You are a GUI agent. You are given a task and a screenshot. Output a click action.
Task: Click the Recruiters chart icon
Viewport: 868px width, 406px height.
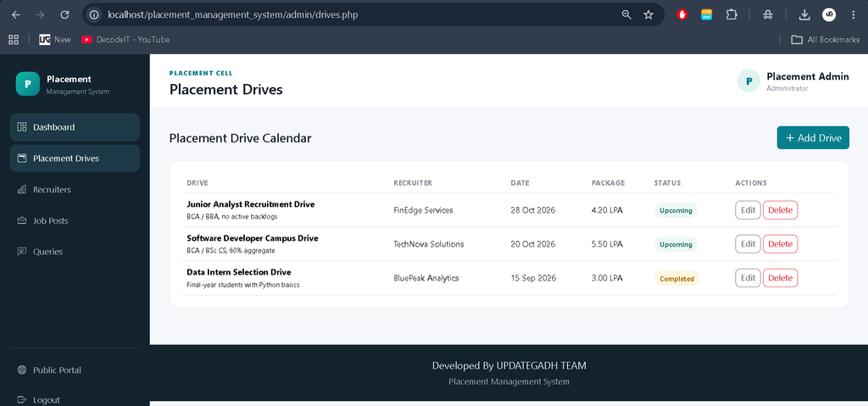click(22, 189)
